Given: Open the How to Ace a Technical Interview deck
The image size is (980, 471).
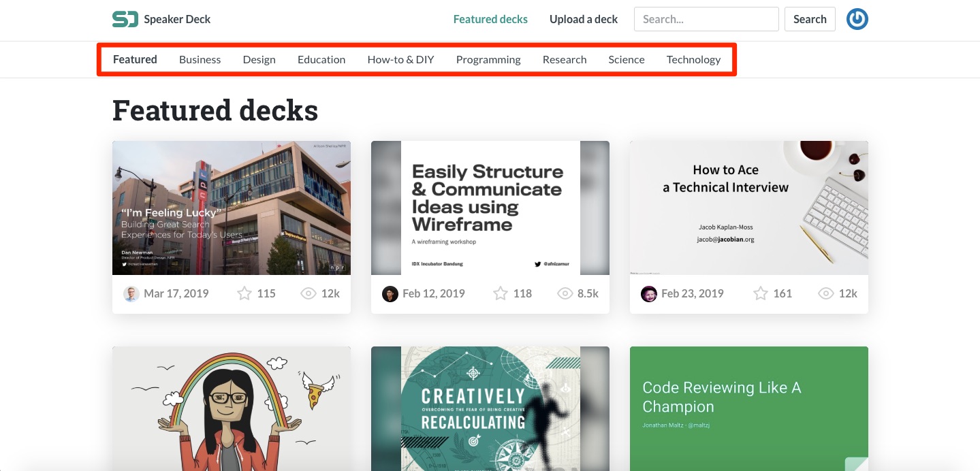Looking at the screenshot, I should pyautogui.click(x=748, y=208).
